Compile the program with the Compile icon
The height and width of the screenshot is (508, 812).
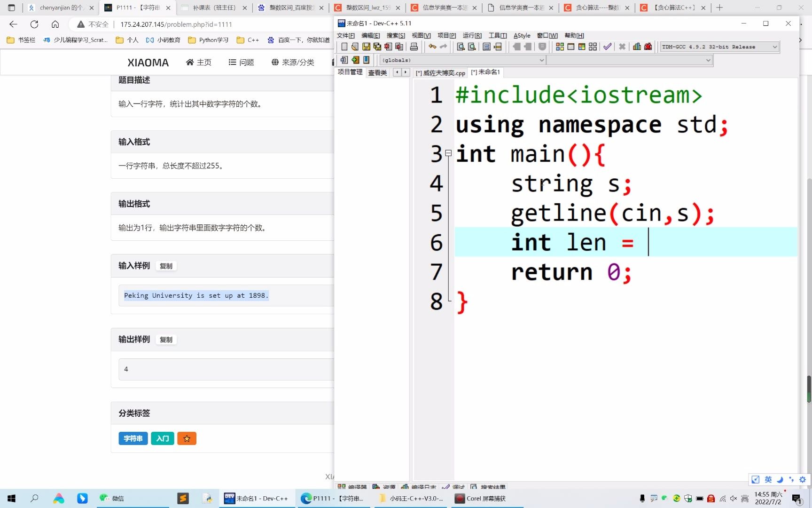point(560,47)
